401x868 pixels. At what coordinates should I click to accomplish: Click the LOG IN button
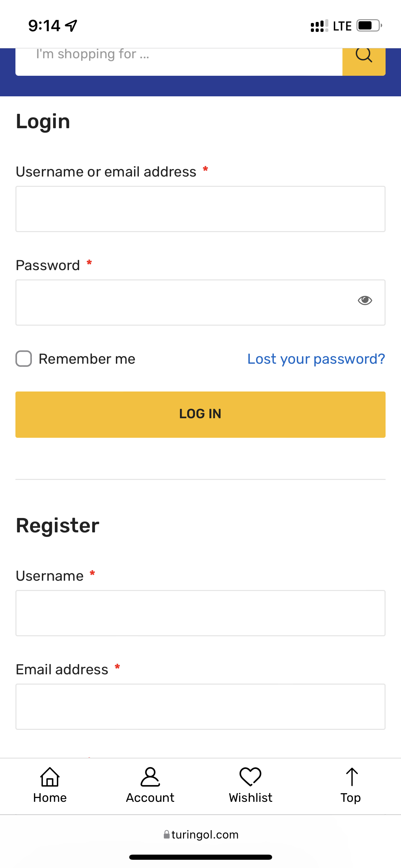[x=200, y=414]
